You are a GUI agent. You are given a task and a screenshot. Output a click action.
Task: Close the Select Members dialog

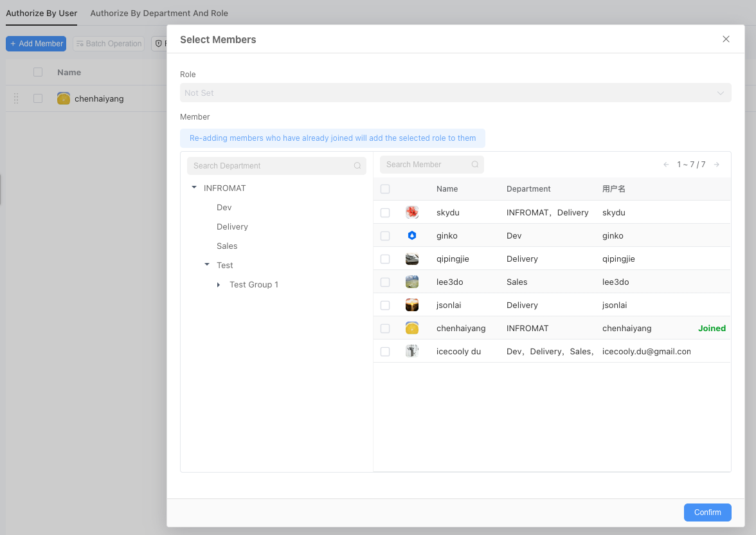726,39
